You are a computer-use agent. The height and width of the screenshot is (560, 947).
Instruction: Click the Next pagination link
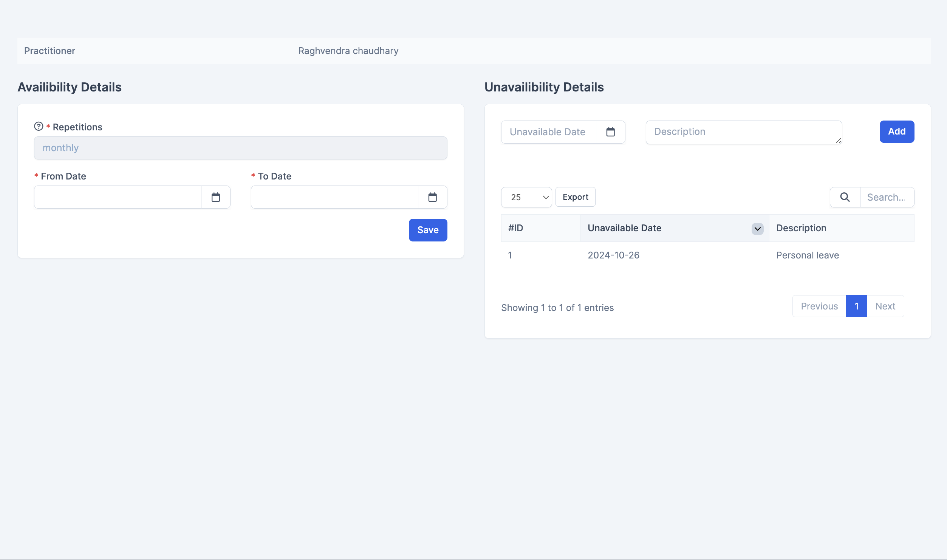(x=885, y=306)
